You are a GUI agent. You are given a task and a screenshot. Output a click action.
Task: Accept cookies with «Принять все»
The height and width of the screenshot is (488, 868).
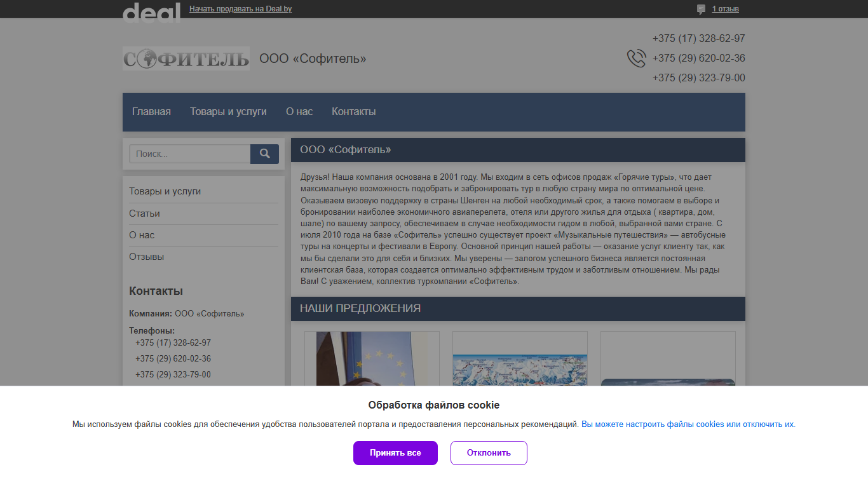click(x=395, y=453)
